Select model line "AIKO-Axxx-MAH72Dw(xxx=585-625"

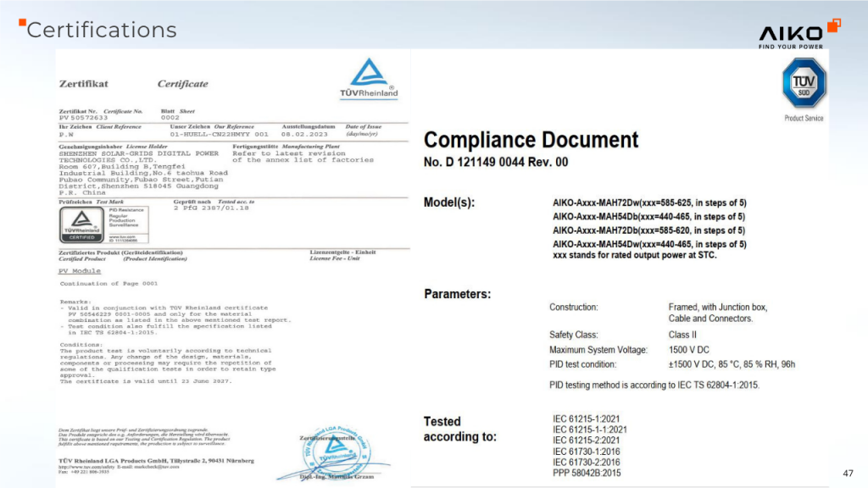[x=622, y=203]
